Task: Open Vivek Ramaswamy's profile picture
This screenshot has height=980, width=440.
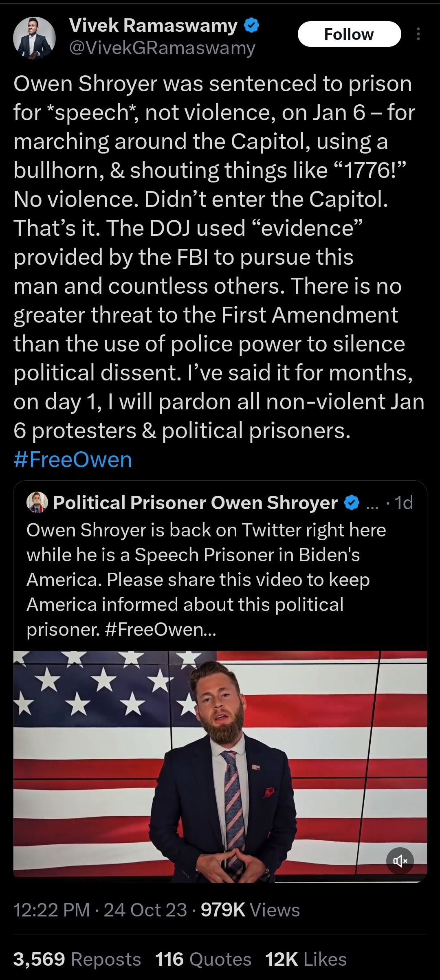Action: click(x=34, y=37)
